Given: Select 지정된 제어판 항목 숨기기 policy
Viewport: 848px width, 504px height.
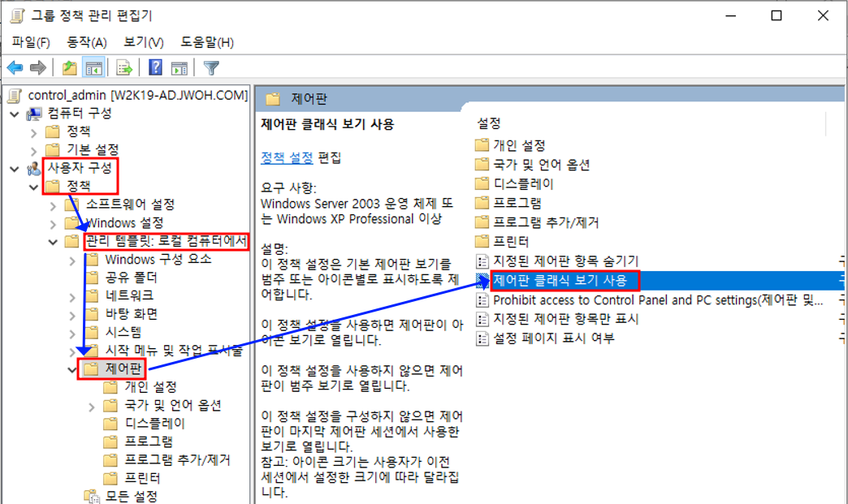Looking at the screenshot, I should coord(565,261).
